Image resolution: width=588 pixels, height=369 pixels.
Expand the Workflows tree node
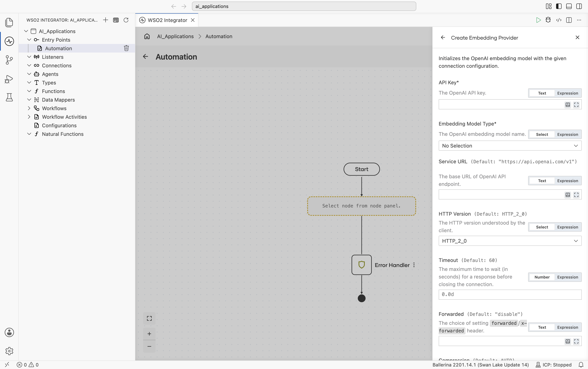pyautogui.click(x=29, y=108)
